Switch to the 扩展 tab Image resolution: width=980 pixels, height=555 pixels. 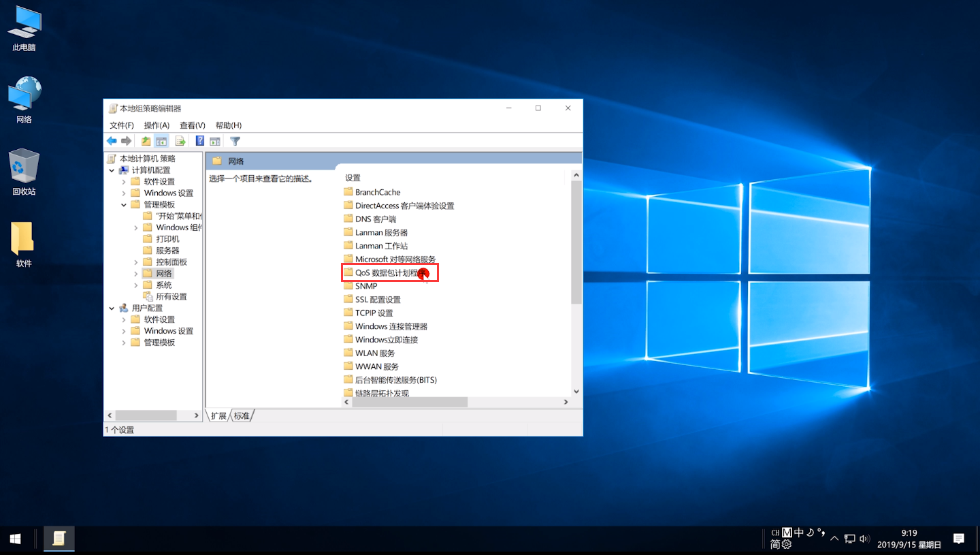pyautogui.click(x=218, y=415)
